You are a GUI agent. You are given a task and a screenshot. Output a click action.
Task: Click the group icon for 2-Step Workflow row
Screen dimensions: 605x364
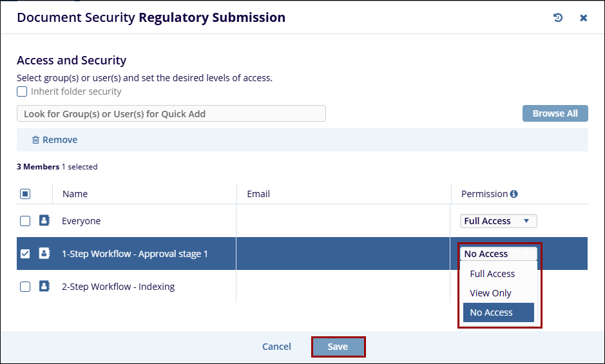coord(44,287)
